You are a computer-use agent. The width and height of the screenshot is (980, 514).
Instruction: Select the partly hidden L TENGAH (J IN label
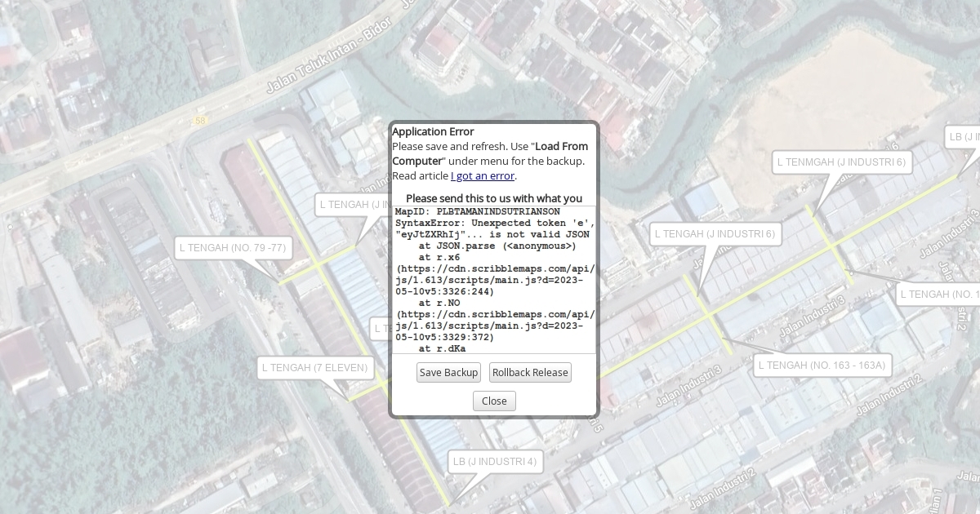pyautogui.click(x=354, y=205)
